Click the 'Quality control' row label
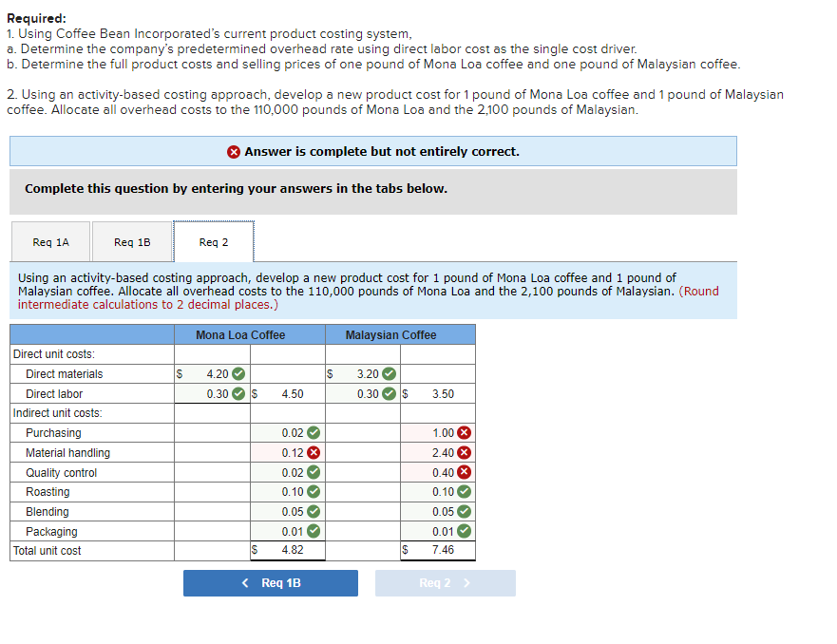Viewport: 837px width, 644px height. point(62,473)
